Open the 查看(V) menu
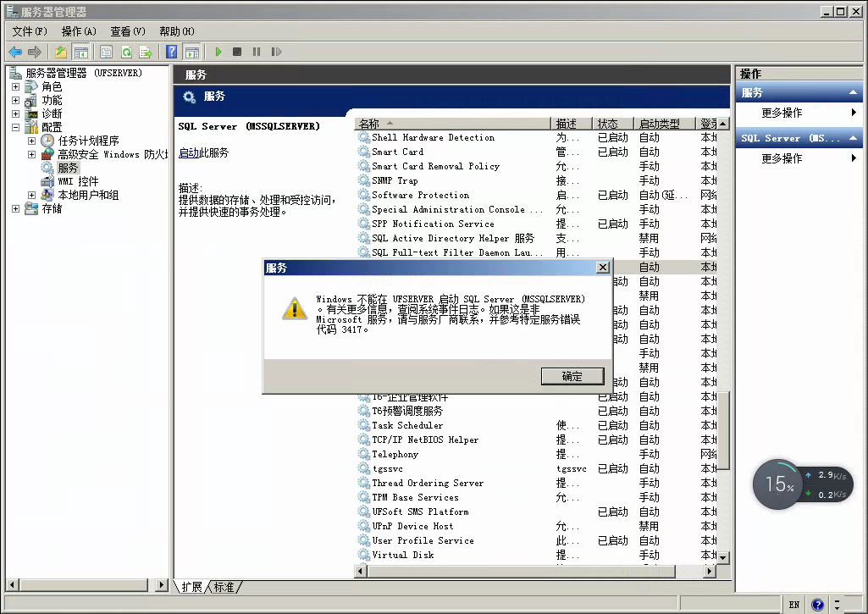The width and height of the screenshot is (868, 614). coord(127,31)
